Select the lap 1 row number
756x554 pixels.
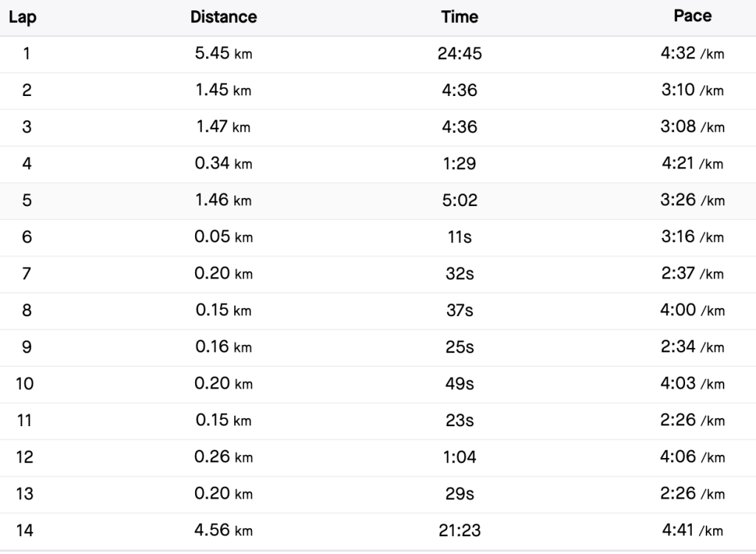[x=27, y=54]
